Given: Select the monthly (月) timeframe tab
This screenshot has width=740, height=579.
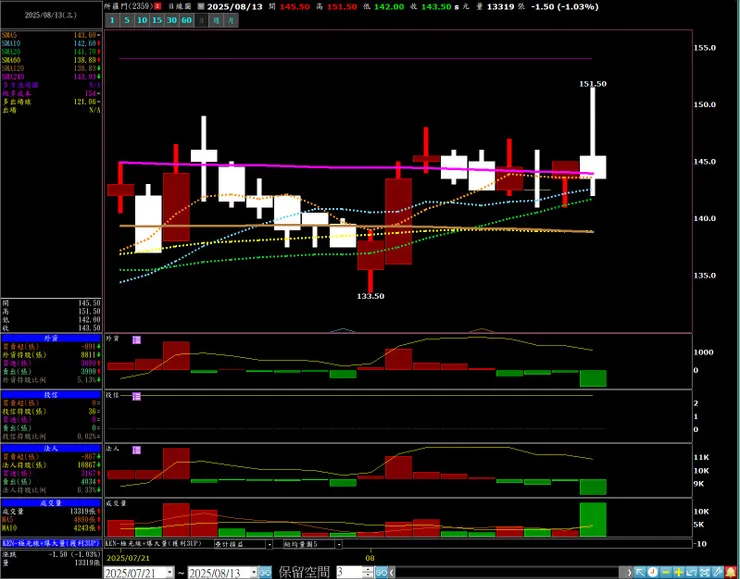Looking at the screenshot, I should point(231,20).
